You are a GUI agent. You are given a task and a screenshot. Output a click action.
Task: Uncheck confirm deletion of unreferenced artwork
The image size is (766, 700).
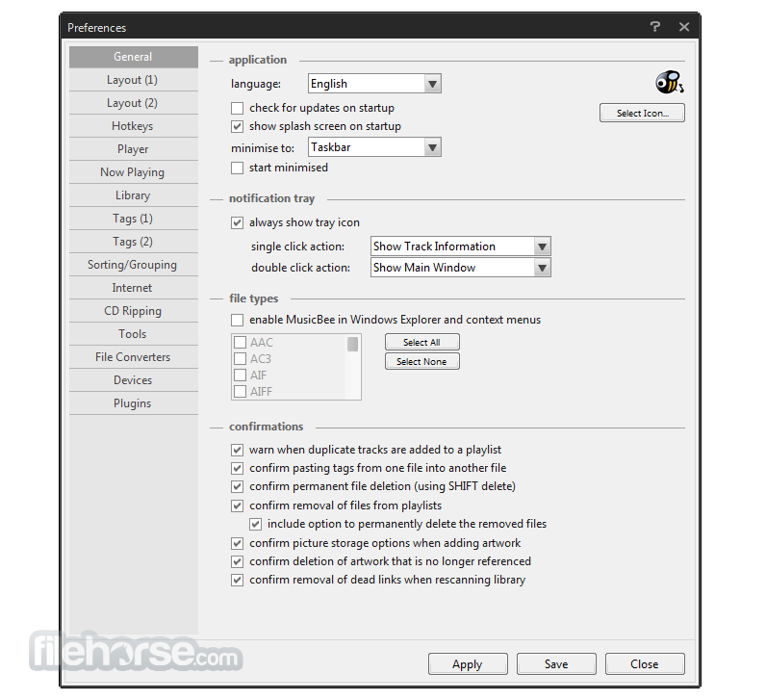(x=237, y=561)
